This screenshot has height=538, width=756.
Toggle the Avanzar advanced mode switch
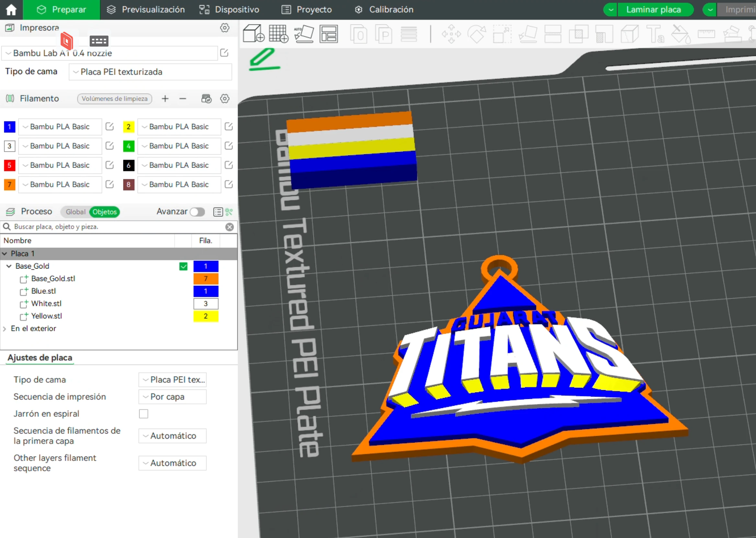pos(197,212)
